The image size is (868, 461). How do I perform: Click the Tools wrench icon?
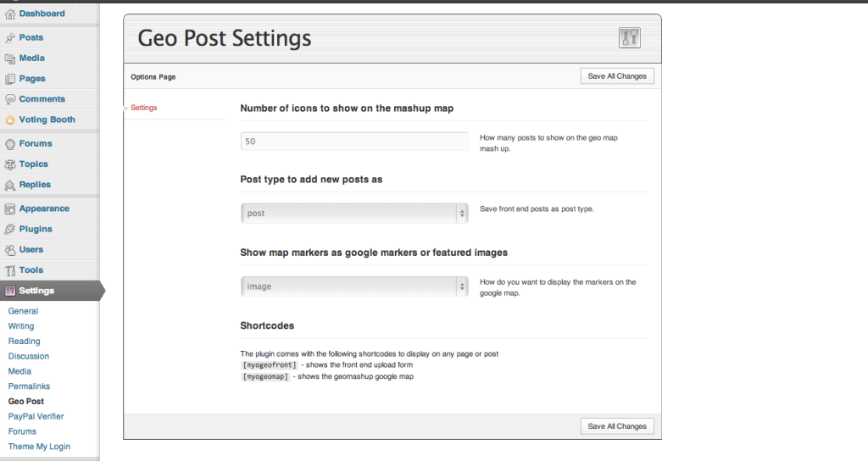tap(10, 270)
